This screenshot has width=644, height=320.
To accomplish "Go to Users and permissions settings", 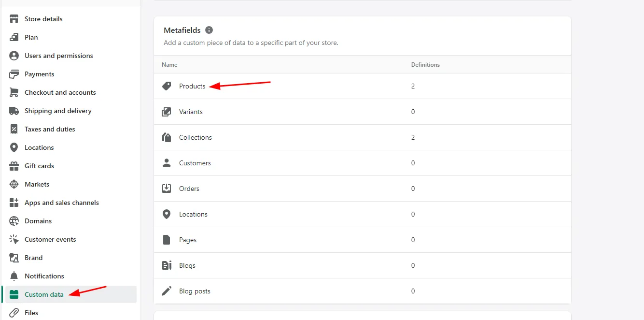I will [58, 56].
